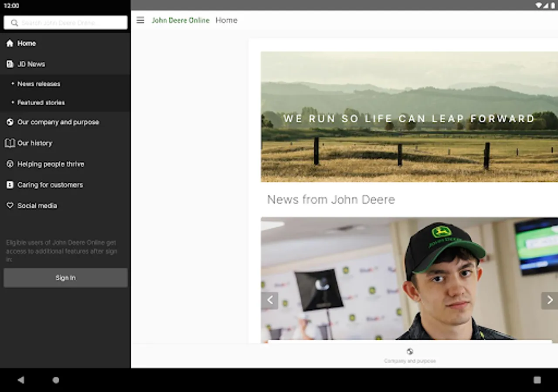Select the Helping people thrive icon
Viewport: 558px width, 392px height.
10,164
